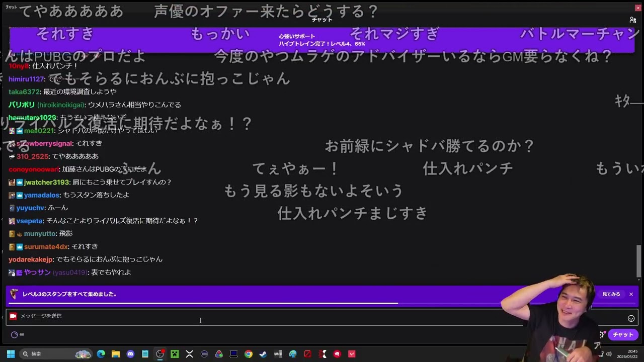The height and width of the screenshot is (362, 644).
Task: Open the chat users list icon
Action: click(632, 20)
